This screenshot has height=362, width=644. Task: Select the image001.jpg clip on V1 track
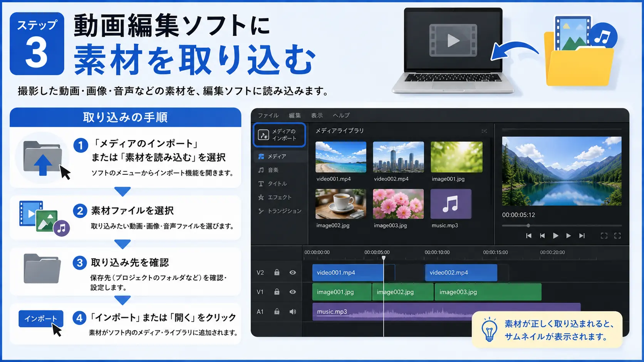click(x=342, y=292)
